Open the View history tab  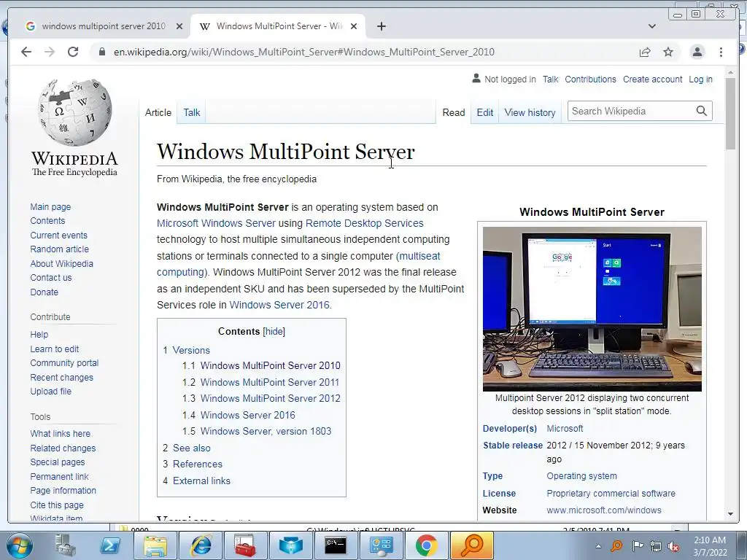(x=530, y=112)
